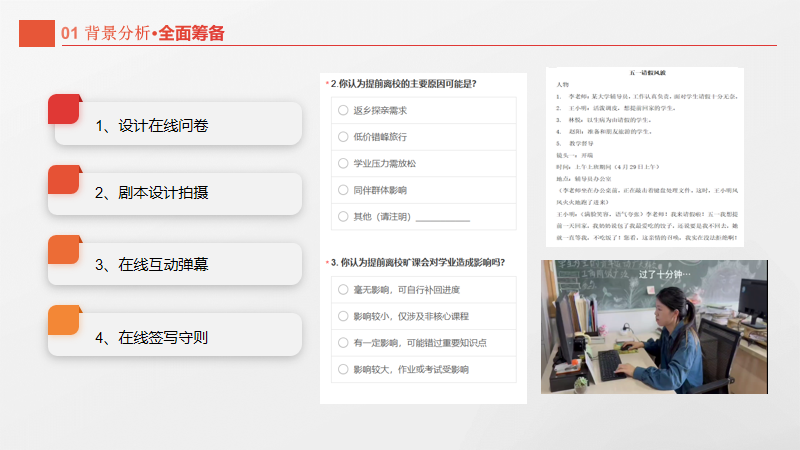Select radio button 其他(请注明)
The width and height of the screenshot is (800, 450).
[x=343, y=216]
